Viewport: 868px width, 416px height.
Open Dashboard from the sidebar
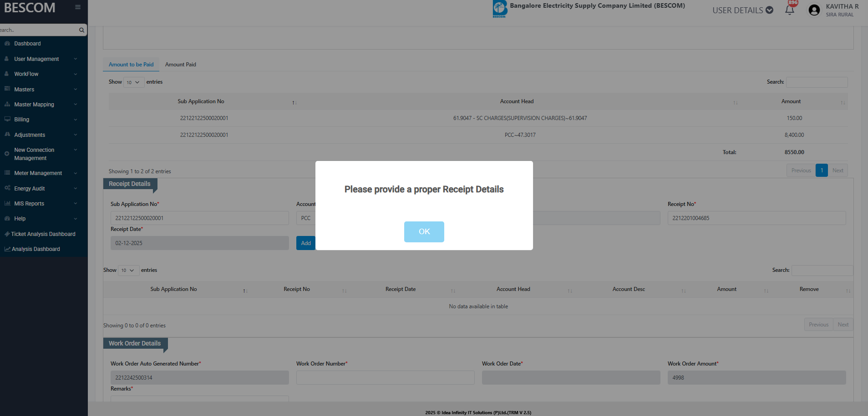[27, 44]
